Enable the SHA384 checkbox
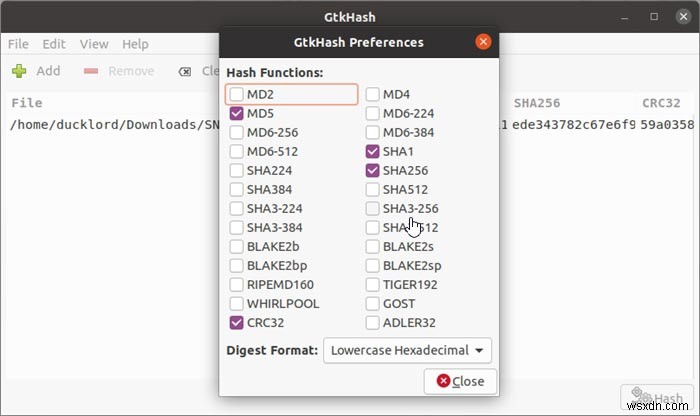The image size is (700, 416). (236, 189)
